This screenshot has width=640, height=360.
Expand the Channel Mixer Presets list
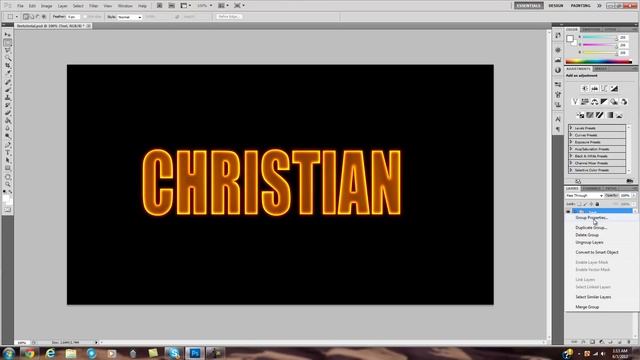[x=571, y=162]
